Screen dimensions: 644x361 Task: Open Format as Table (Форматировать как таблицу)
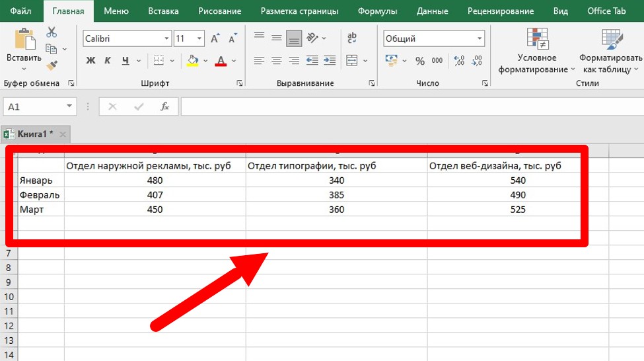[611, 50]
